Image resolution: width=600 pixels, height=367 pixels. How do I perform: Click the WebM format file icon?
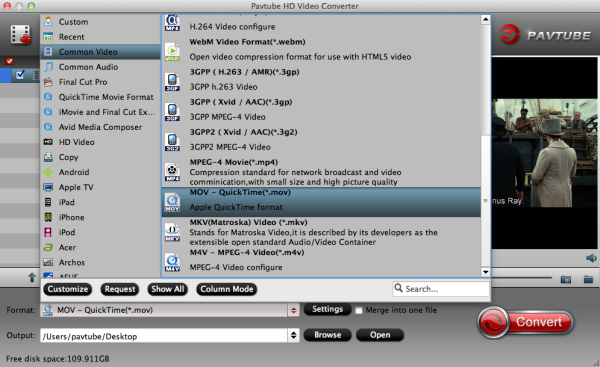tap(172, 52)
